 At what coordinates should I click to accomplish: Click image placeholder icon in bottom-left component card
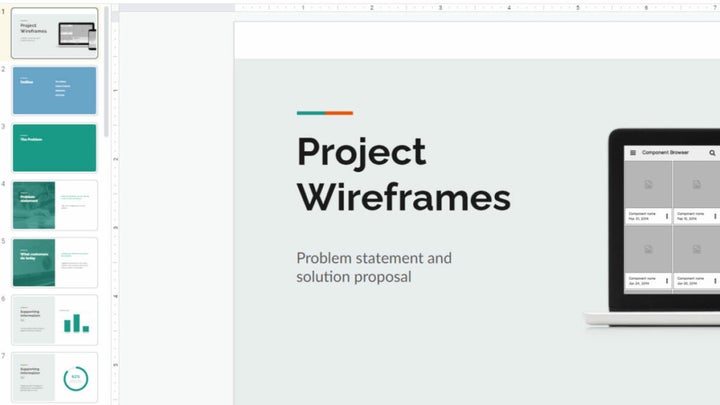(648, 249)
